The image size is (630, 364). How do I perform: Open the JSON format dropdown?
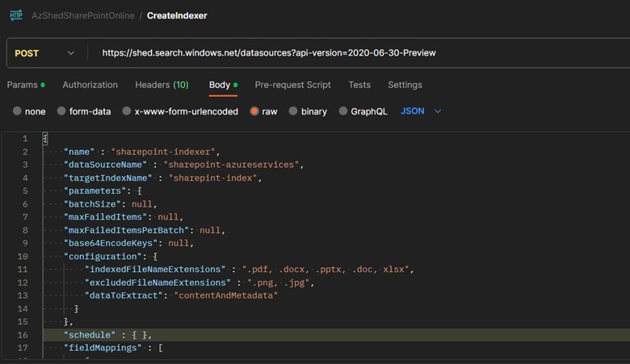(421, 111)
